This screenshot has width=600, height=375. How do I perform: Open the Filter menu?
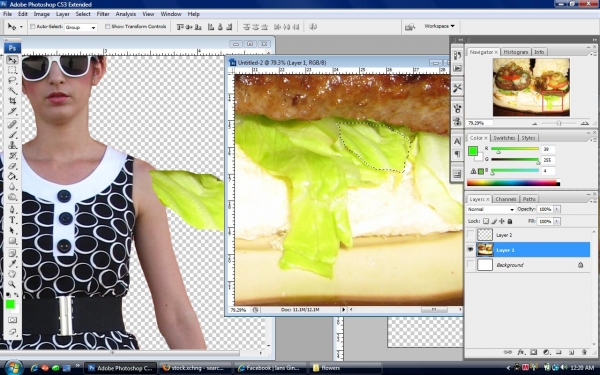103,14
